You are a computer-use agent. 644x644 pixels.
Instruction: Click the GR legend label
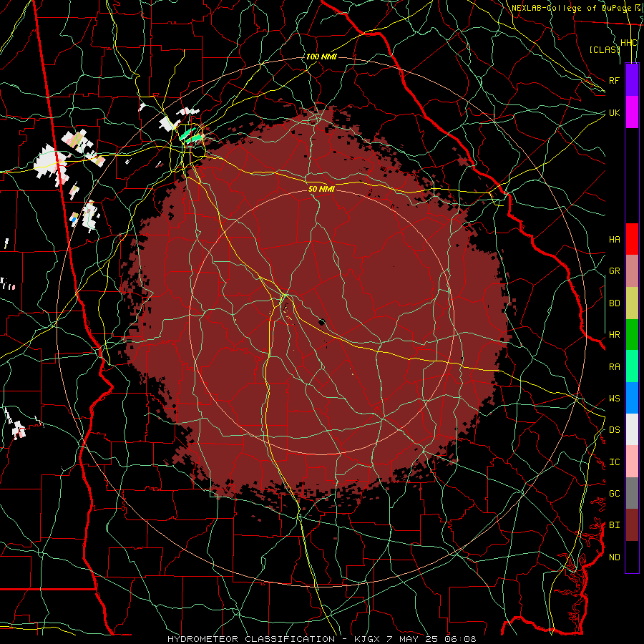click(x=615, y=271)
